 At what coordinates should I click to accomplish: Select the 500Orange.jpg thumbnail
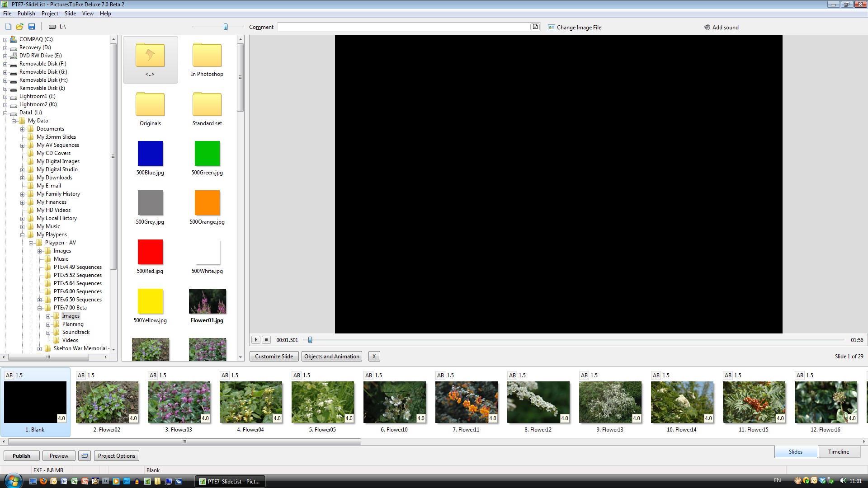[x=207, y=203]
